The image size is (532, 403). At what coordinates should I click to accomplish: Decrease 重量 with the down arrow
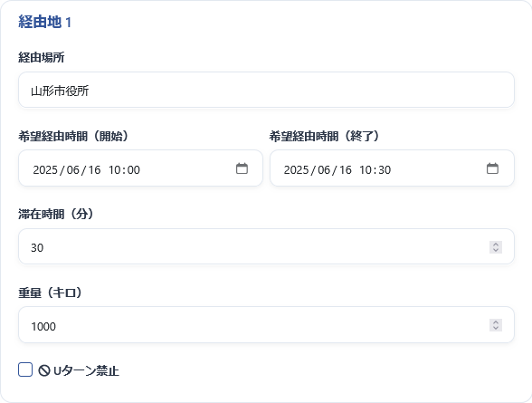tap(496, 329)
